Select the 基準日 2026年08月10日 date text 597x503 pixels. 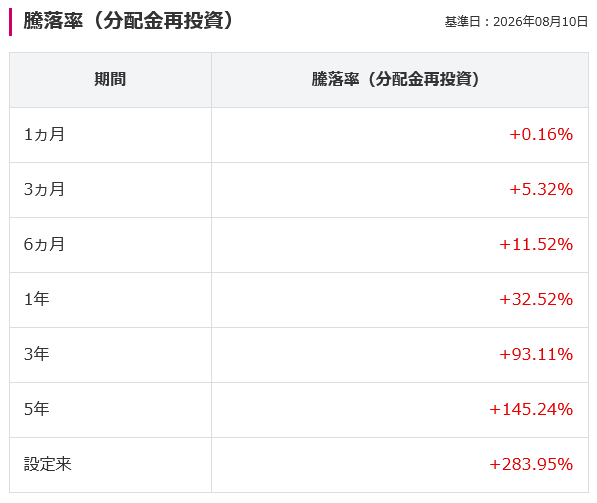(516, 22)
